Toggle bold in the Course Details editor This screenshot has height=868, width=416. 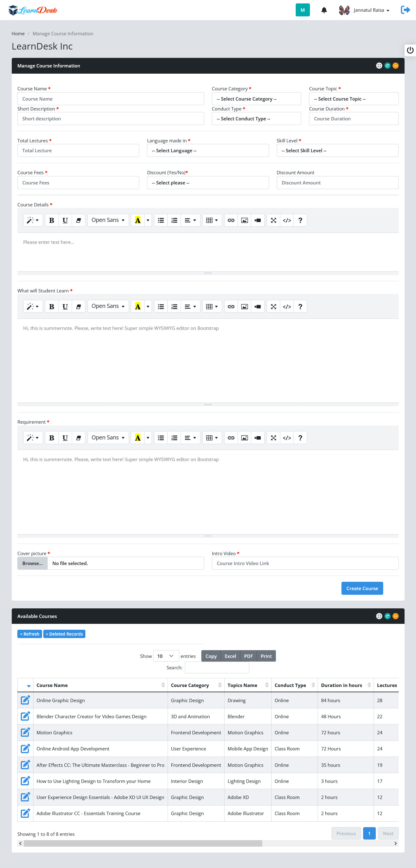52,220
